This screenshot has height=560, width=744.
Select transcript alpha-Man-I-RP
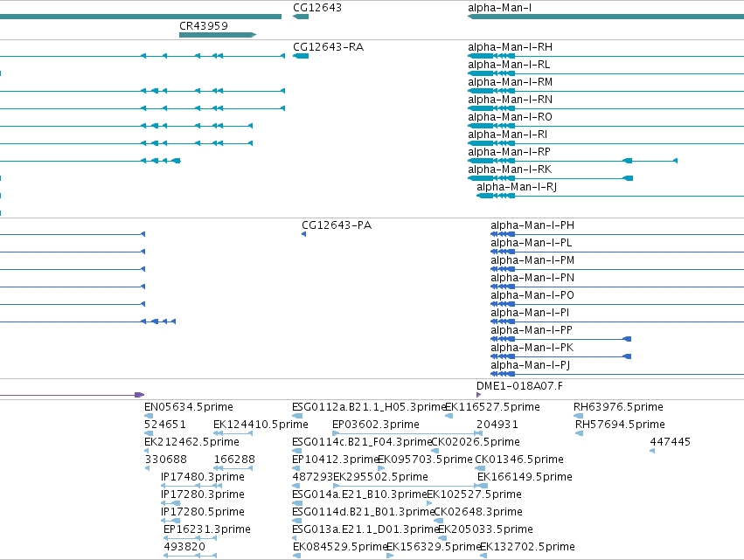(x=509, y=152)
